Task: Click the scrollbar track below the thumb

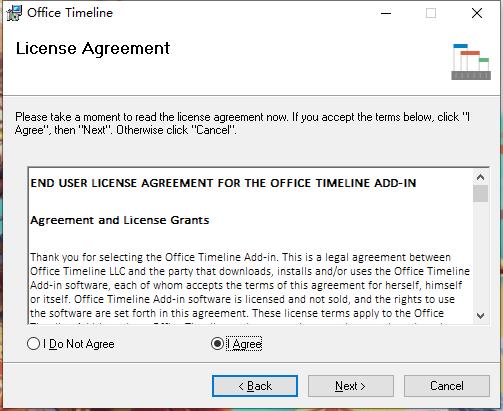Action: click(x=480, y=255)
